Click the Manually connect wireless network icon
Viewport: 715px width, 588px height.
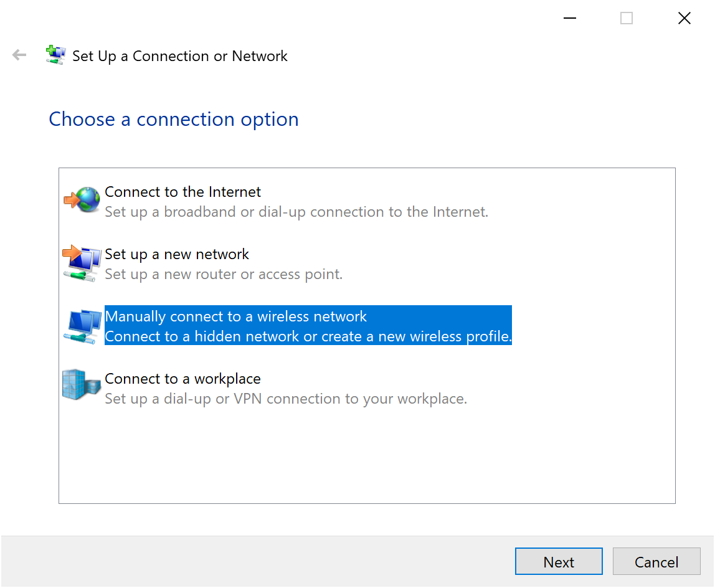point(83,326)
